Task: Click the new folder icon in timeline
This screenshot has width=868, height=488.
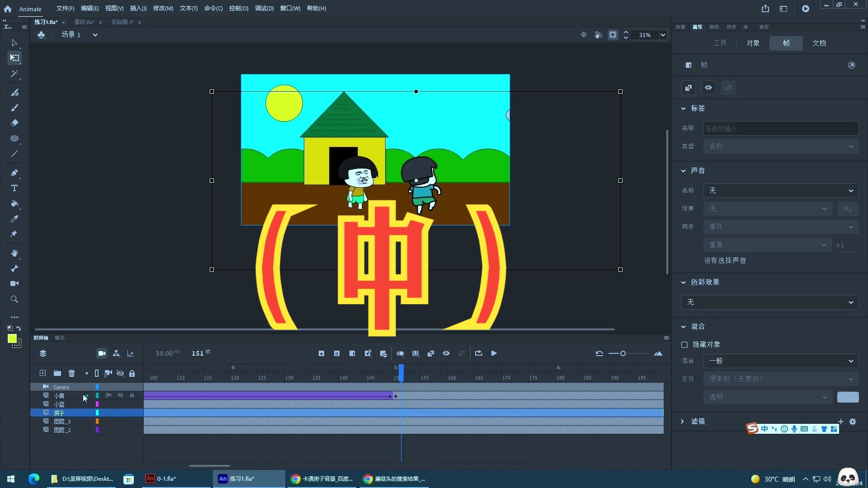Action: [x=57, y=373]
